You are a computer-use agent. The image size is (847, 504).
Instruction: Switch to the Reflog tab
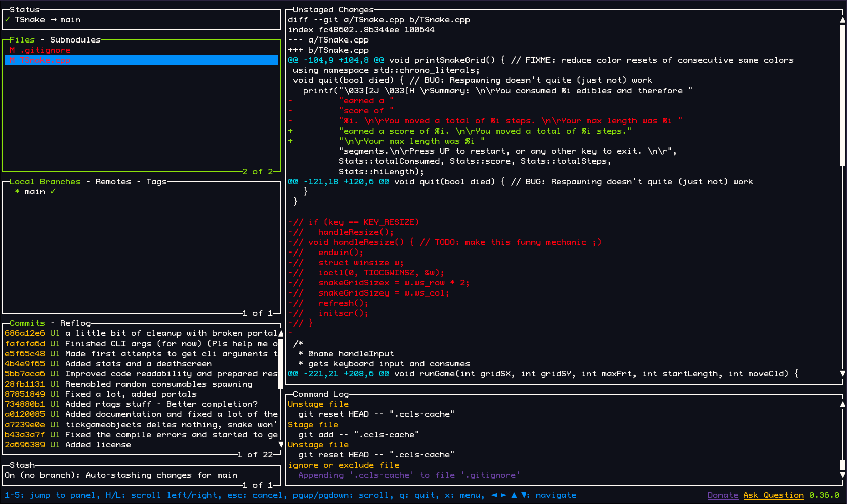point(75,323)
